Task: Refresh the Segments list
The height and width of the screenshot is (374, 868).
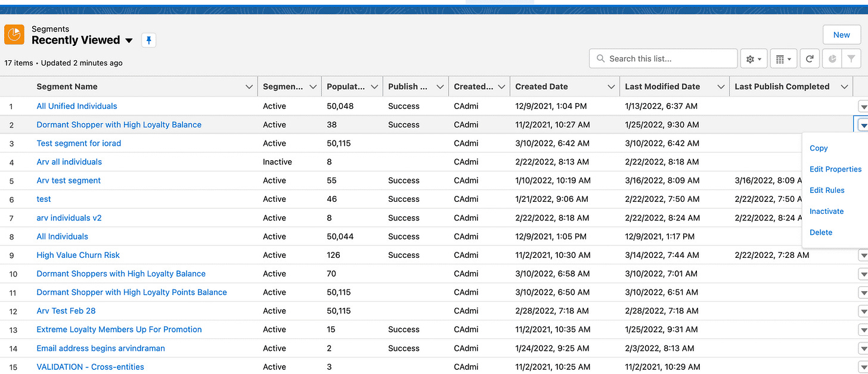Action: pyautogui.click(x=810, y=58)
